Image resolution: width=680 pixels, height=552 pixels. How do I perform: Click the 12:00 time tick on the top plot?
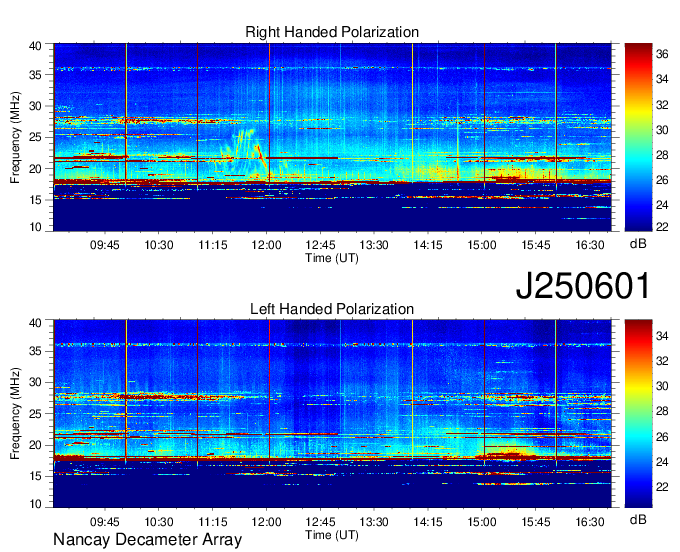266,245
